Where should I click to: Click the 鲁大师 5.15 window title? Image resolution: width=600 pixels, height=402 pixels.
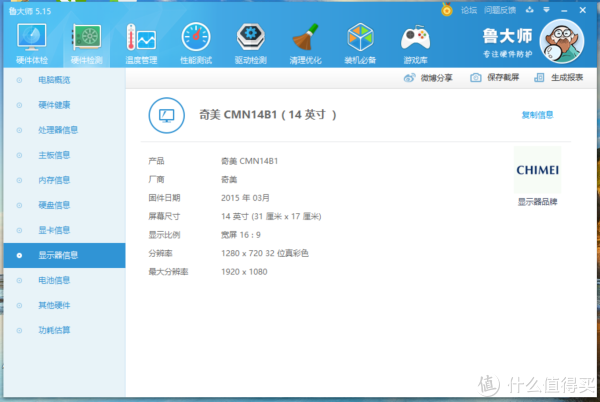29,11
